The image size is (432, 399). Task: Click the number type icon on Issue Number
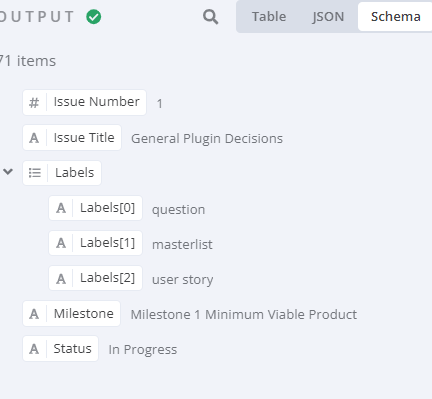click(x=34, y=103)
